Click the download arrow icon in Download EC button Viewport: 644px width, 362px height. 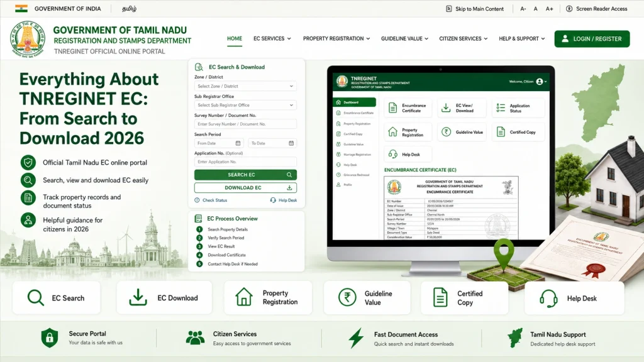(289, 187)
